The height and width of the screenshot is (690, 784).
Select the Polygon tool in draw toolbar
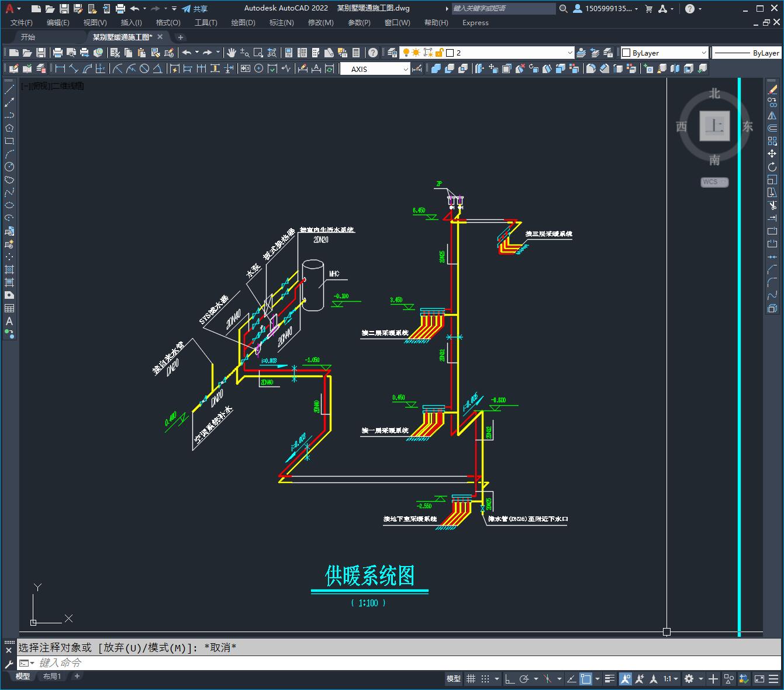tap(9, 128)
